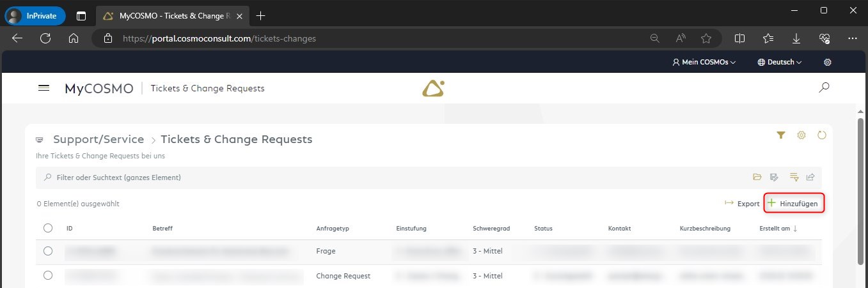Open the advanced list filter icon
The image size is (868, 288).
pos(794,177)
